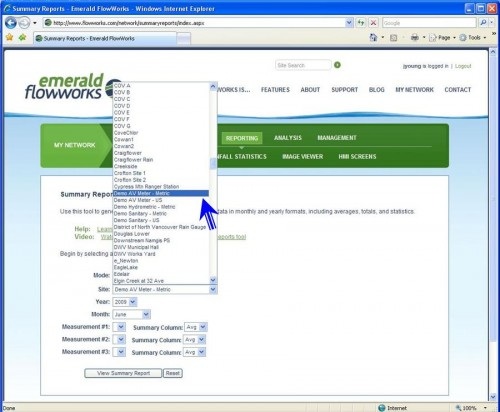500x412 pixels.
Task: Open the top MY NETWORK navigation item
Action: (x=414, y=90)
